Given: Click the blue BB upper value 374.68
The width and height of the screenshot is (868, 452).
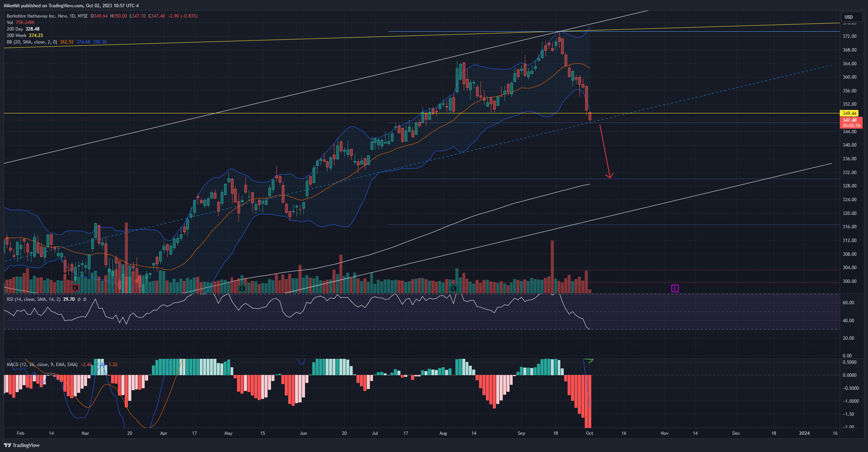Looking at the screenshot, I should pyautogui.click(x=83, y=42).
